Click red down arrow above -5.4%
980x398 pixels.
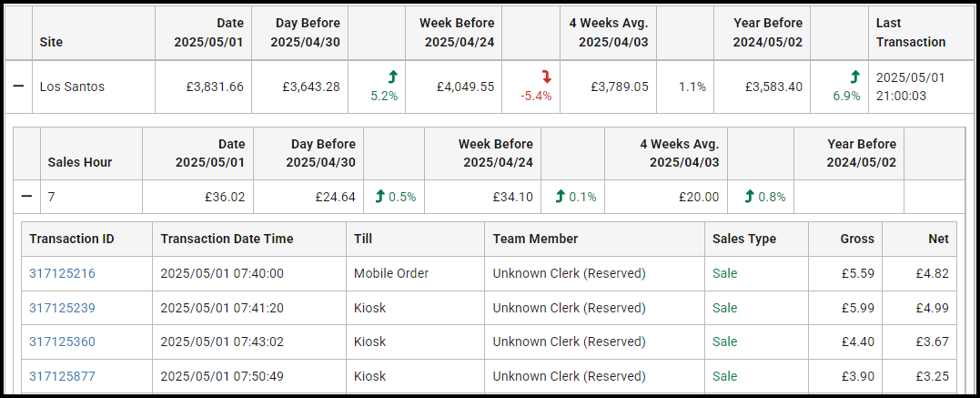coord(547,77)
